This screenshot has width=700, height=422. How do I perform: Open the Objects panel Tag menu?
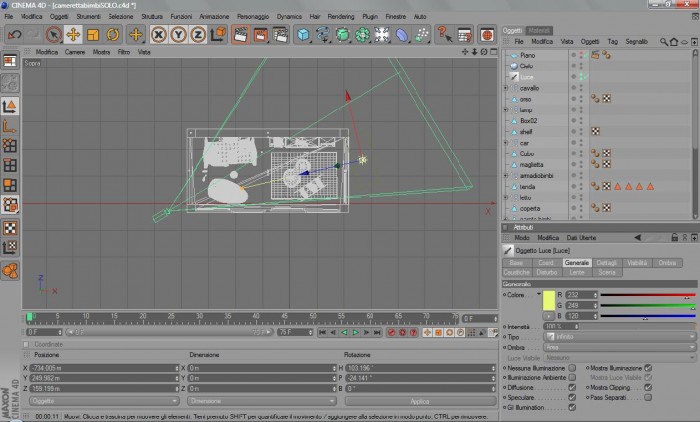612,42
